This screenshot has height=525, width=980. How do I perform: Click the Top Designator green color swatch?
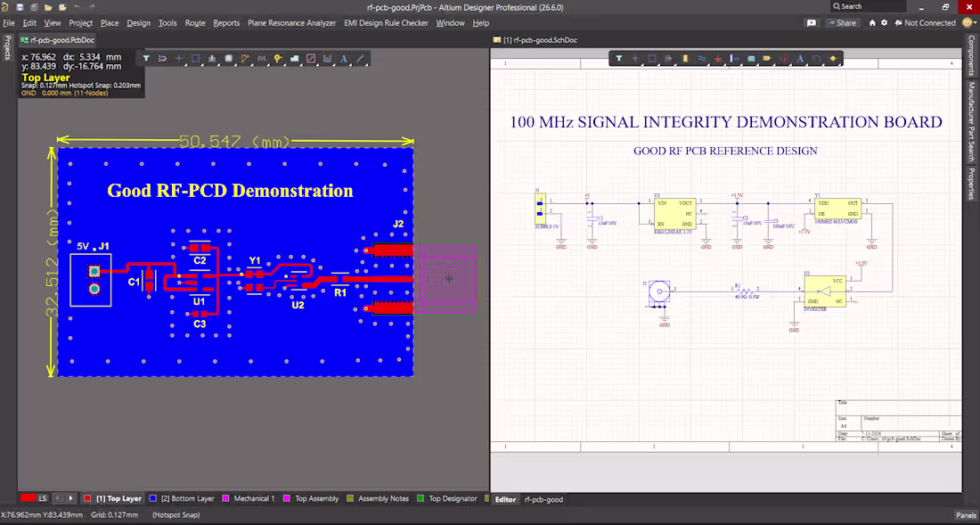pos(421,499)
